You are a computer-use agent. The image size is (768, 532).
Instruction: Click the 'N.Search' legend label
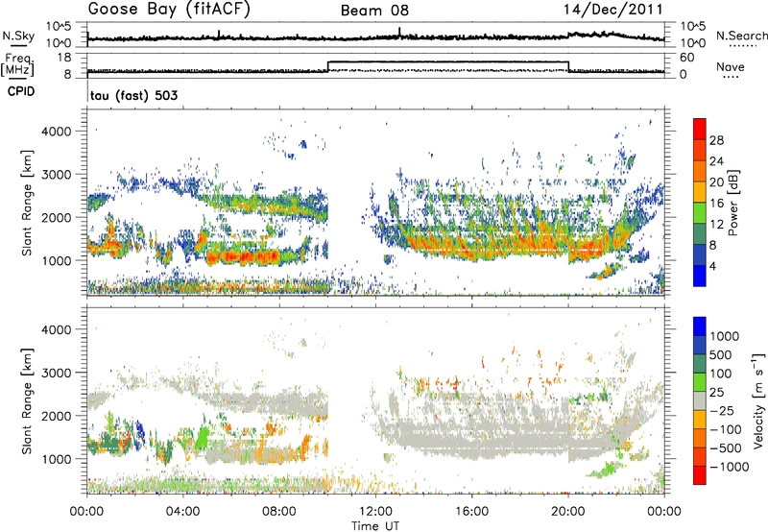(741, 36)
